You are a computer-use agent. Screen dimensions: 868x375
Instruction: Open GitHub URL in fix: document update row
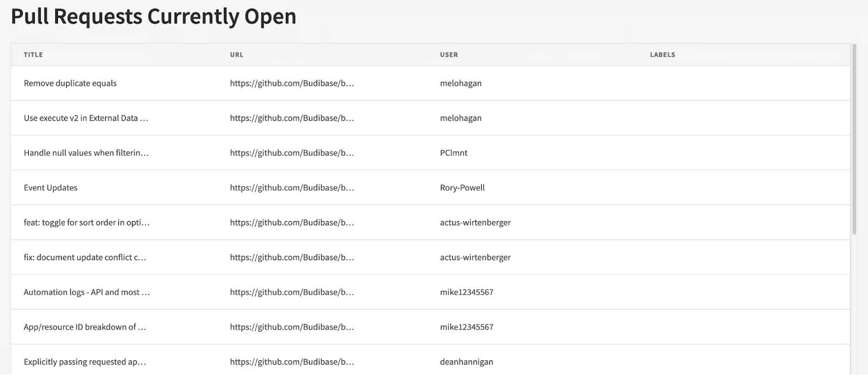pos(292,257)
